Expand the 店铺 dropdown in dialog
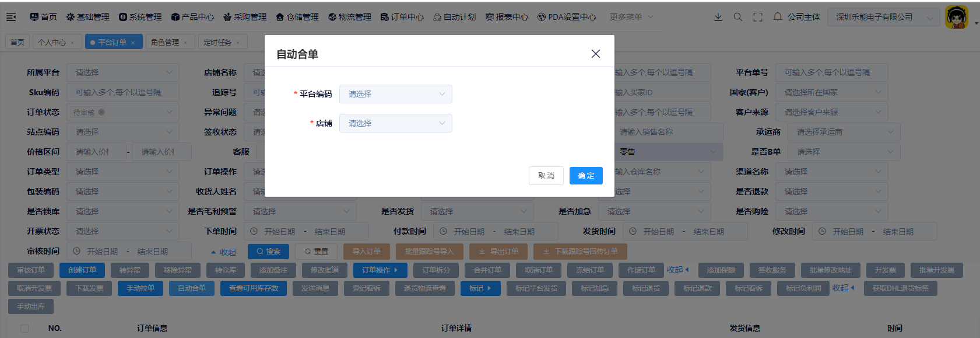 [x=395, y=123]
